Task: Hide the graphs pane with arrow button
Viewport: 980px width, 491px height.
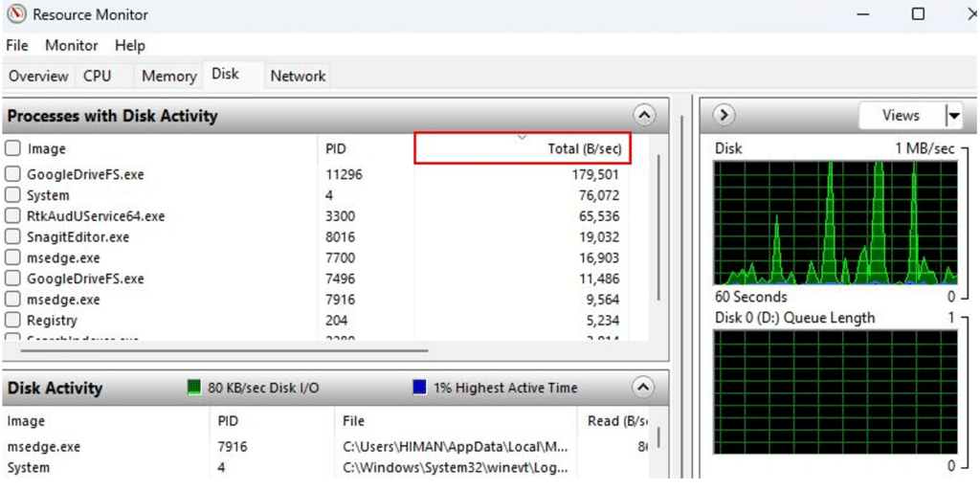Action: (x=724, y=116)
